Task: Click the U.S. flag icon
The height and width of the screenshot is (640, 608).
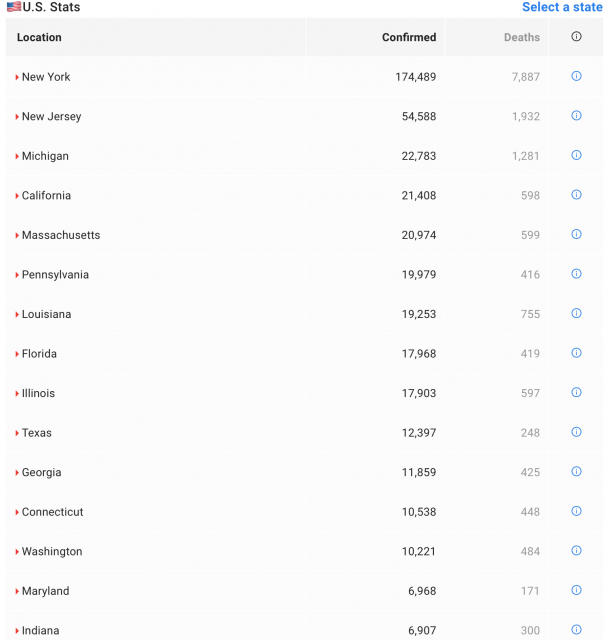Action: (x=13, y=7)
